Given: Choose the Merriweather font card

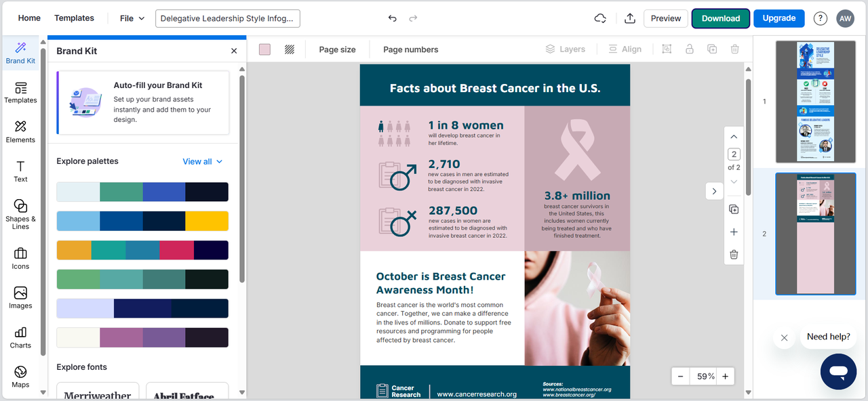Looking at the screenshot, I should [98, 392].
